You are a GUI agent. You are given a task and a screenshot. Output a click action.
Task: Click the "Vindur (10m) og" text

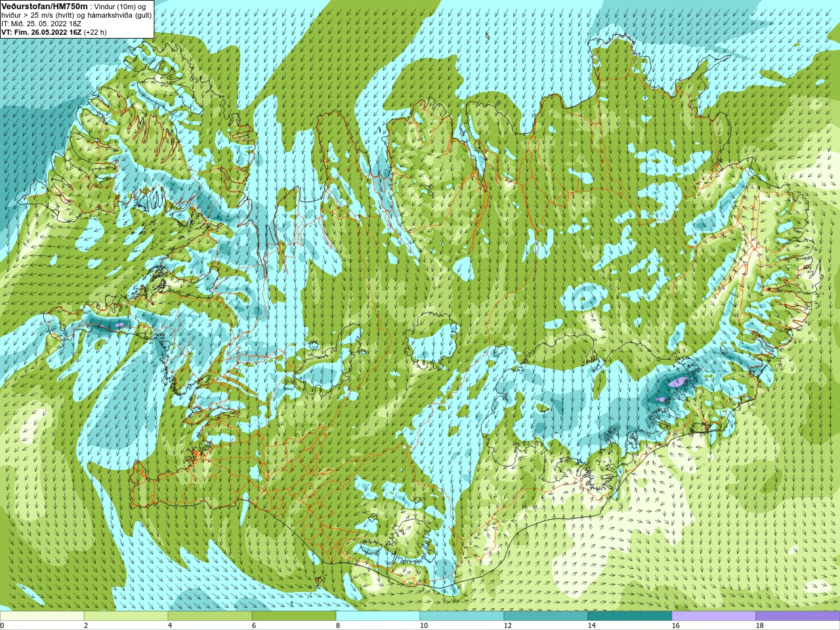pyautogui.click(x=120, y=7)
